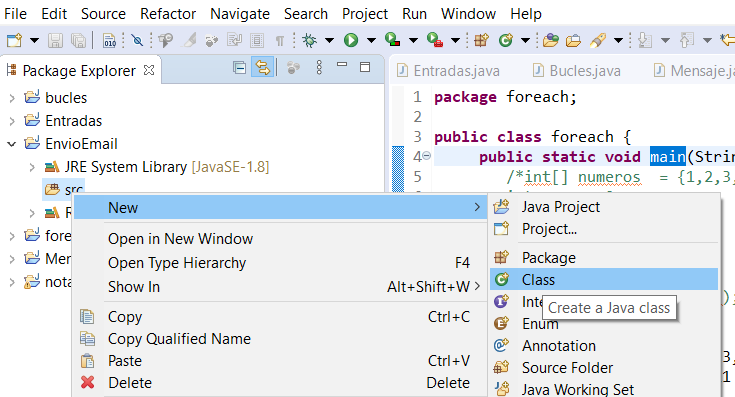Choose Source Folder from New submenu

(604, 368)
